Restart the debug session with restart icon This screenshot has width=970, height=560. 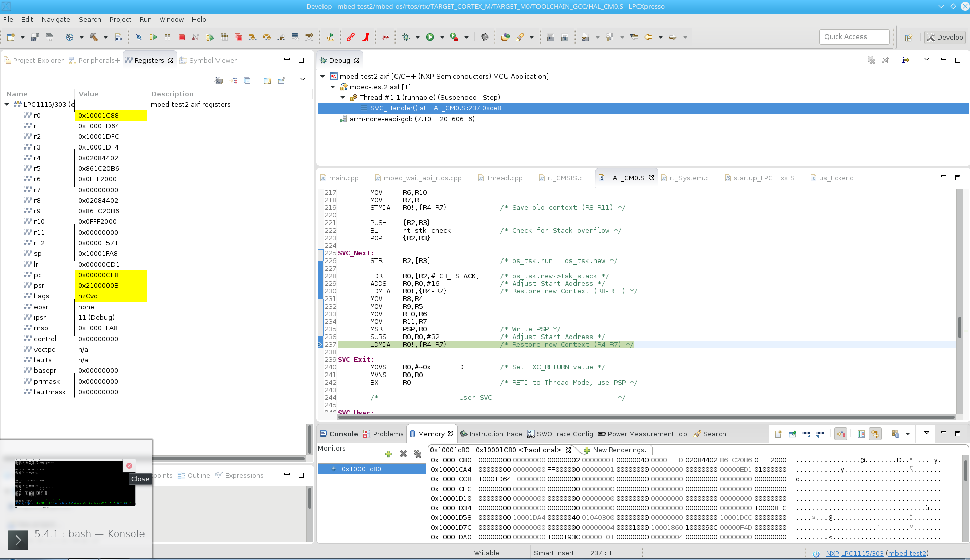tap(330, 37)
